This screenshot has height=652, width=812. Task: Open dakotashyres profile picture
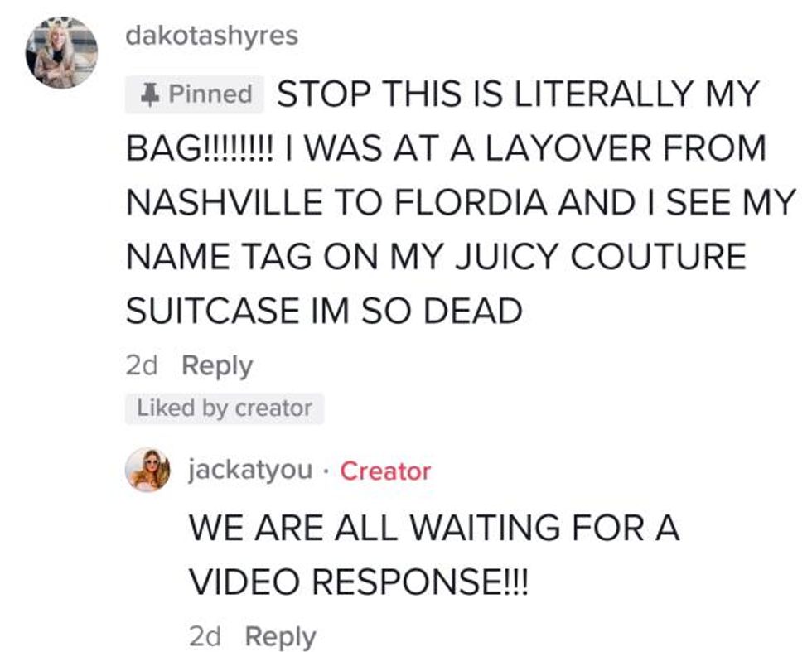pos(61,52)
